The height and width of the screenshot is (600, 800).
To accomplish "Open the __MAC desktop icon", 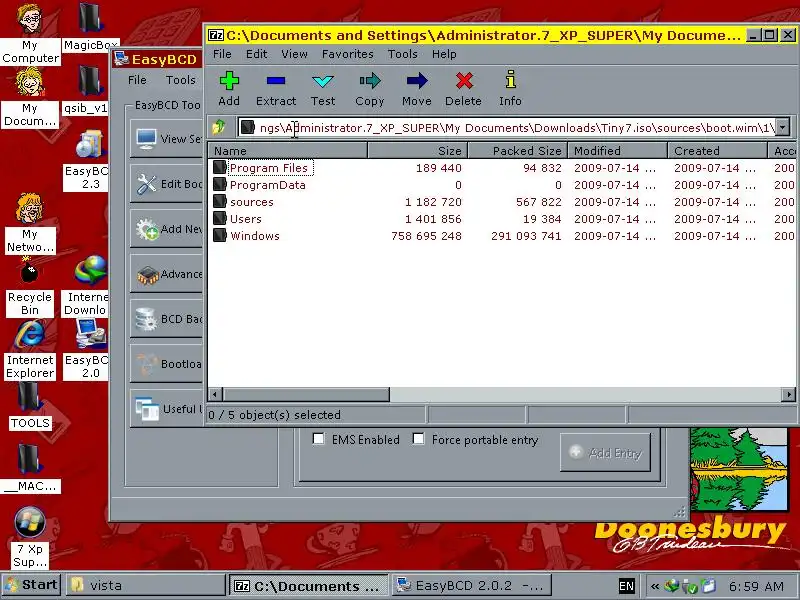I will [x=30, y=469].
